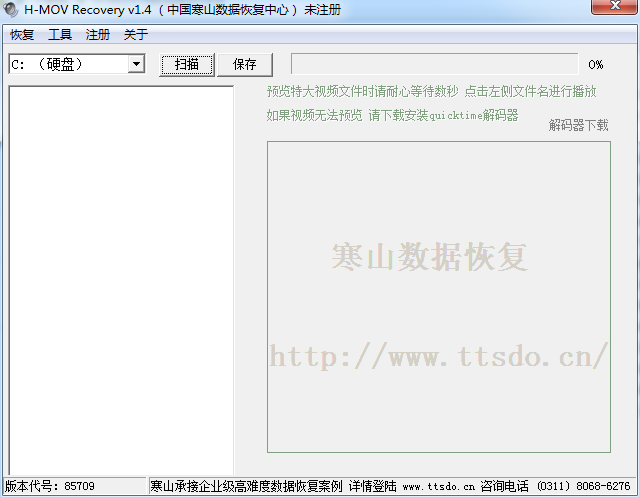The height and width of the screenshot is (498, 640).
Task: Expand the drive selection dropdown arrow
Action: click(136, 64)
